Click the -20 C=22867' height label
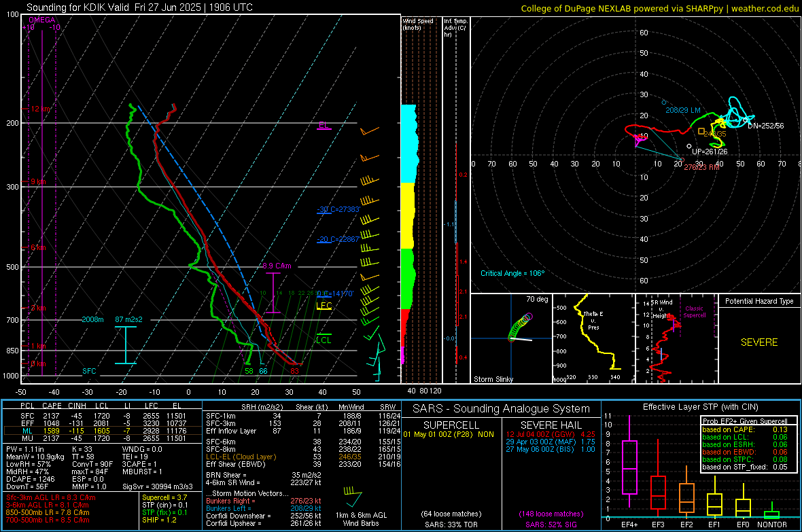 coord(338,239)
